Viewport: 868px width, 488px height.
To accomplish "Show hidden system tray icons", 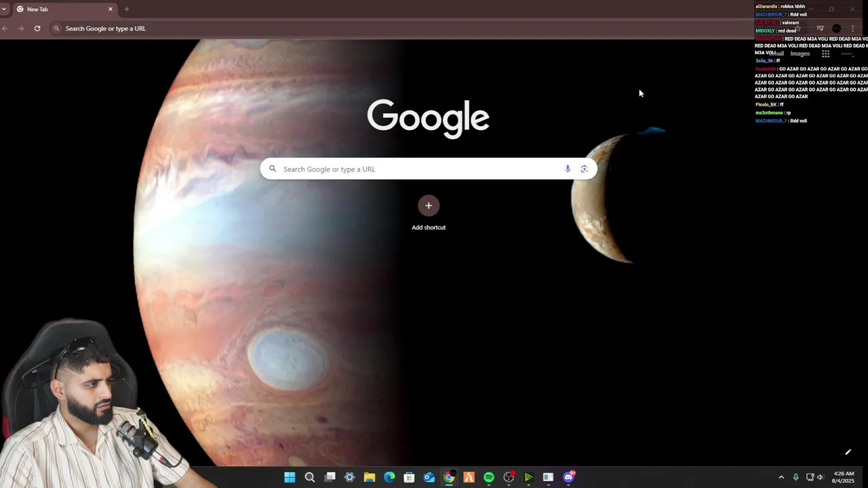I will 781,477.
